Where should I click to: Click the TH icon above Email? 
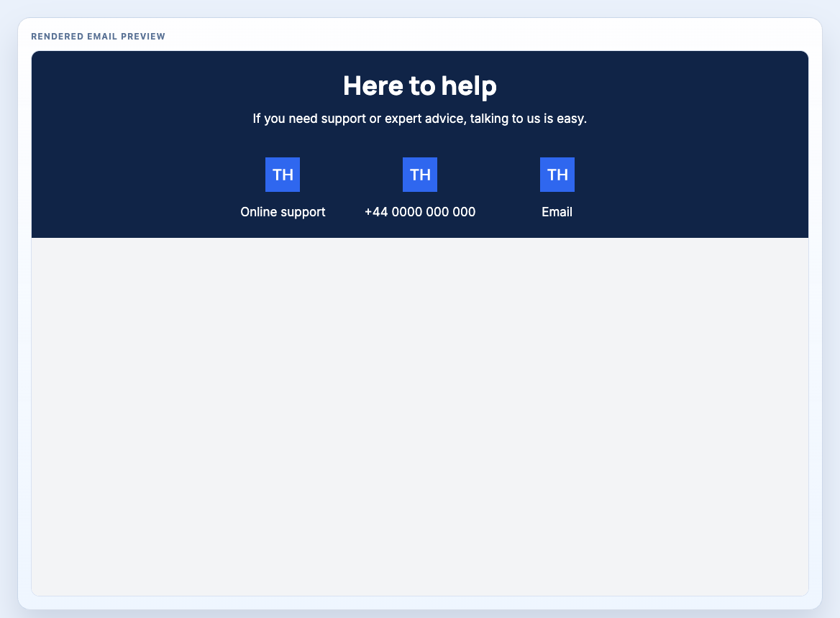click(x=557, y=175)
